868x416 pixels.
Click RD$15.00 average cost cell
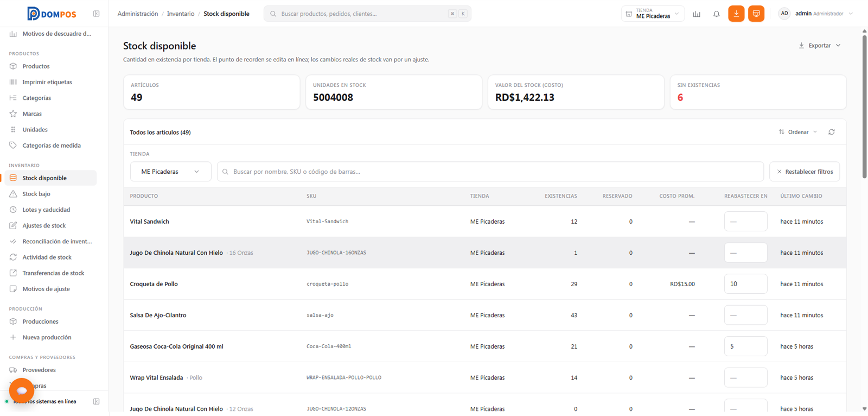682,284
